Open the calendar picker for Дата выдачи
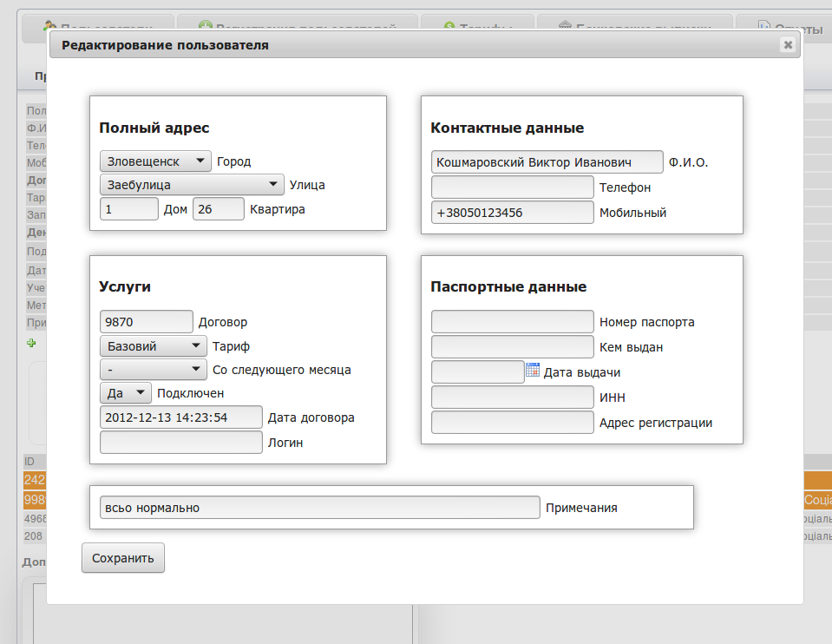This screenshot has height=644, width=832. tap(533, 371)
